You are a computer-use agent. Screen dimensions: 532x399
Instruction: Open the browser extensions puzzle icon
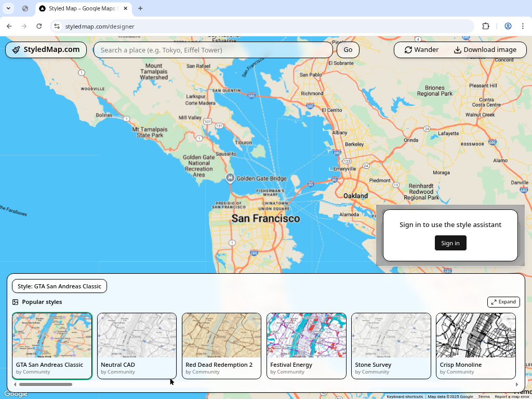486,26
